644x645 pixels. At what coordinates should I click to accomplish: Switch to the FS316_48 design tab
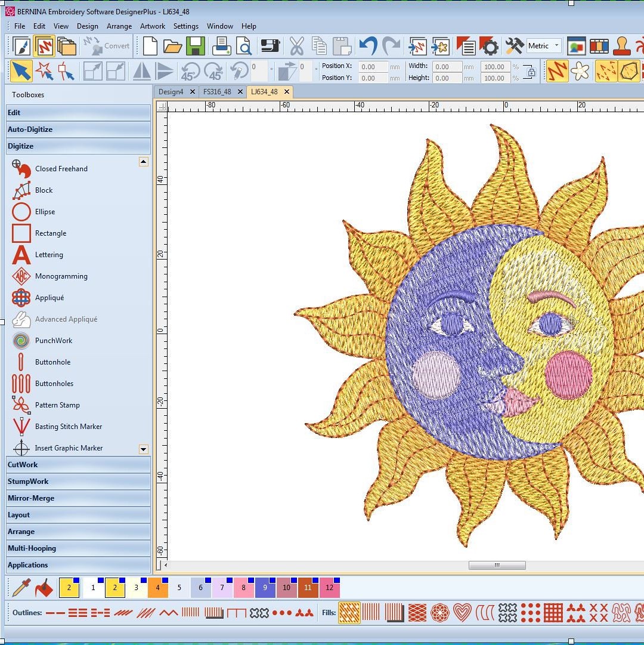click(217, 92)
